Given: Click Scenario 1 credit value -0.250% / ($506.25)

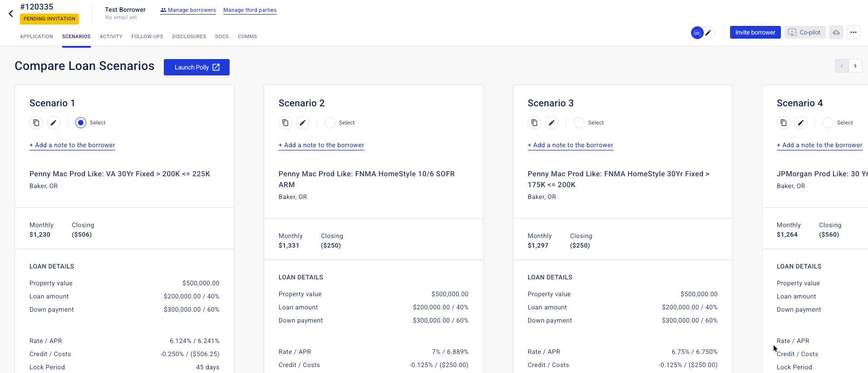Looking at the screenshot, I should pyautogui.click(x=190, y=354).
